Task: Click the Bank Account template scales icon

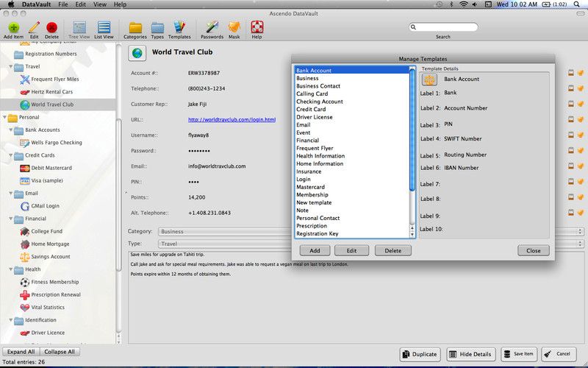Action: click(x=429, y=79)
